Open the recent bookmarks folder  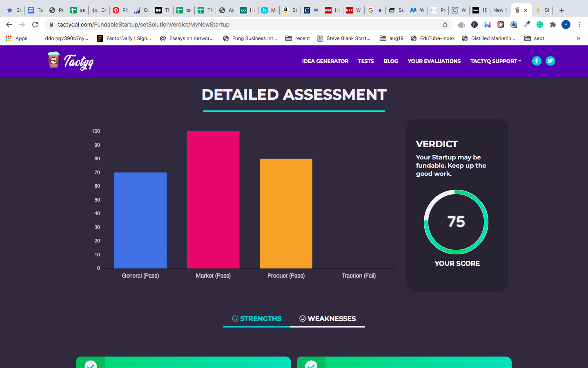[298, 38]
